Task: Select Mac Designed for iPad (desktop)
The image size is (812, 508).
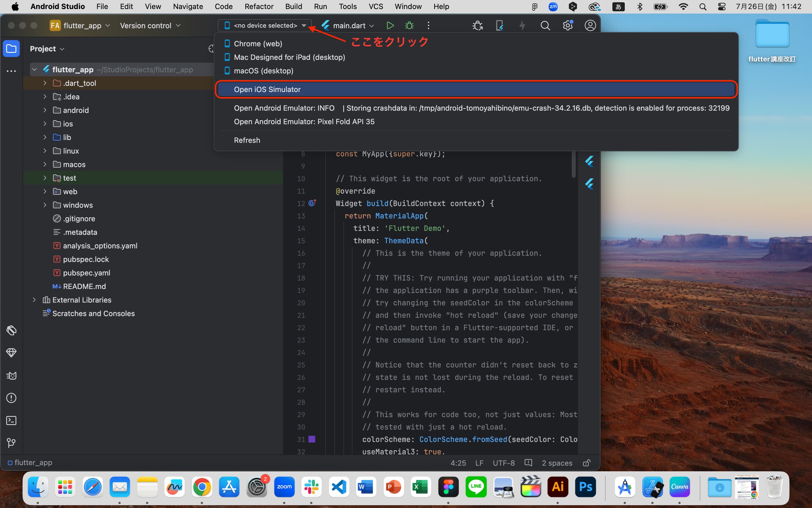Action: 476,57
